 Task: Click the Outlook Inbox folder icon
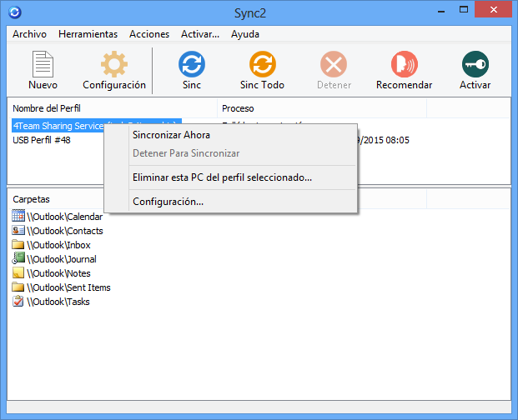pyautogui.click(x=18, y=244)
